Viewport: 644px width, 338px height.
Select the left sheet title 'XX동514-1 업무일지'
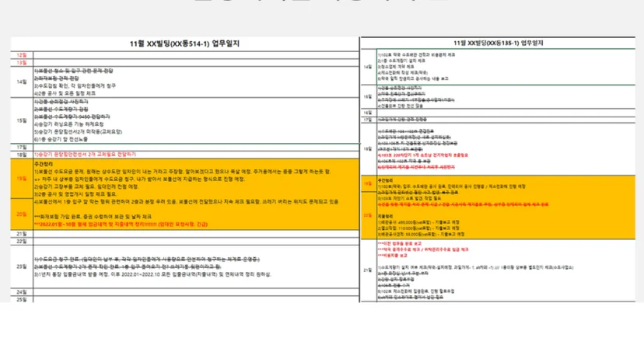pos(184,44)
